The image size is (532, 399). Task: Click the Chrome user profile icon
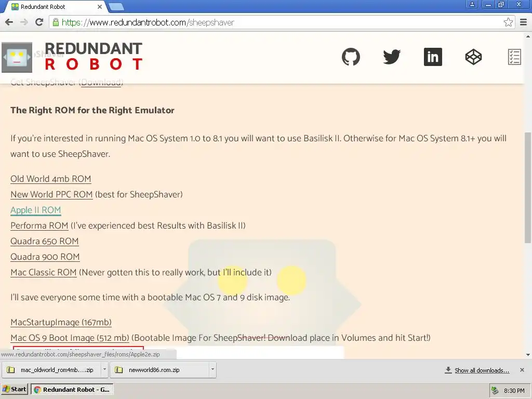[x=472, y=4]
